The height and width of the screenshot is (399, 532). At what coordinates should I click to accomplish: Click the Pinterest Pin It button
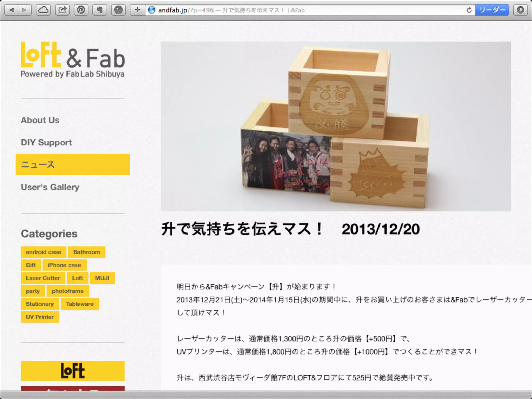pyautogui.click(x=81, y=10)
